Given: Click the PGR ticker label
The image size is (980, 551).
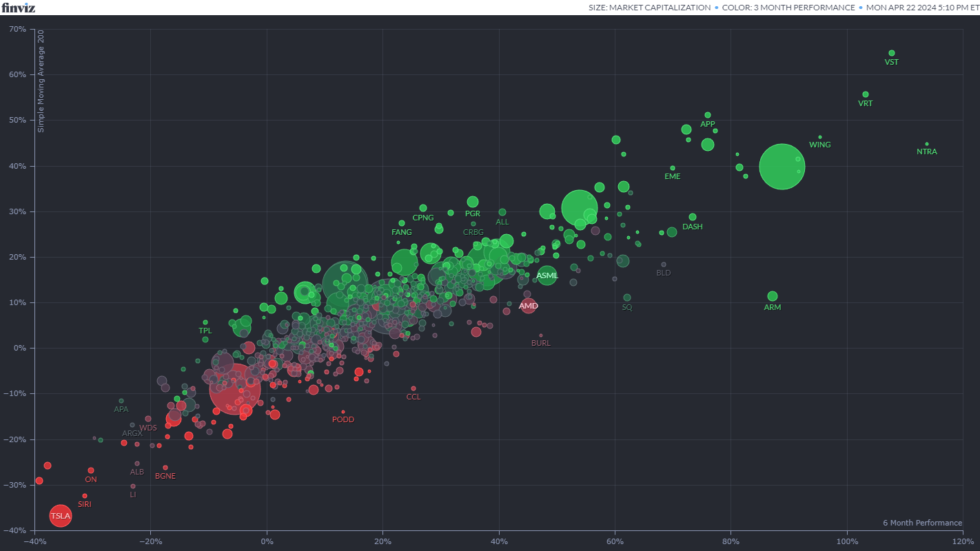Looking at the screenshot, I should click(473, 214).
